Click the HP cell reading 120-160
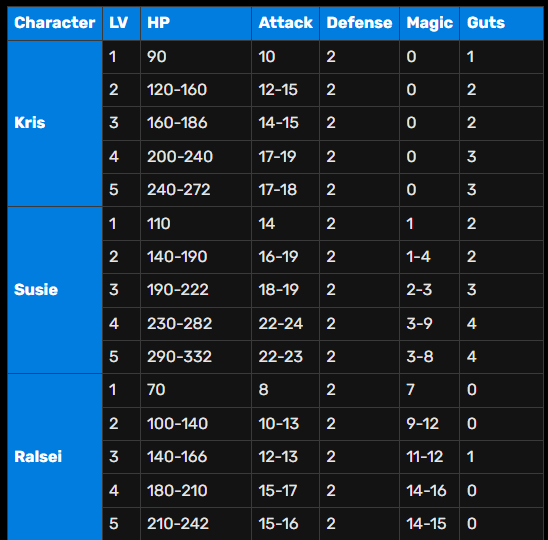 pos(196,90)
